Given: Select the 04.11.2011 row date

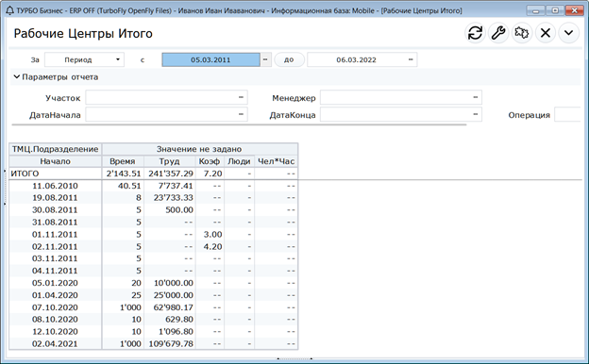Looking at the screenshot, I should (55, 271).
